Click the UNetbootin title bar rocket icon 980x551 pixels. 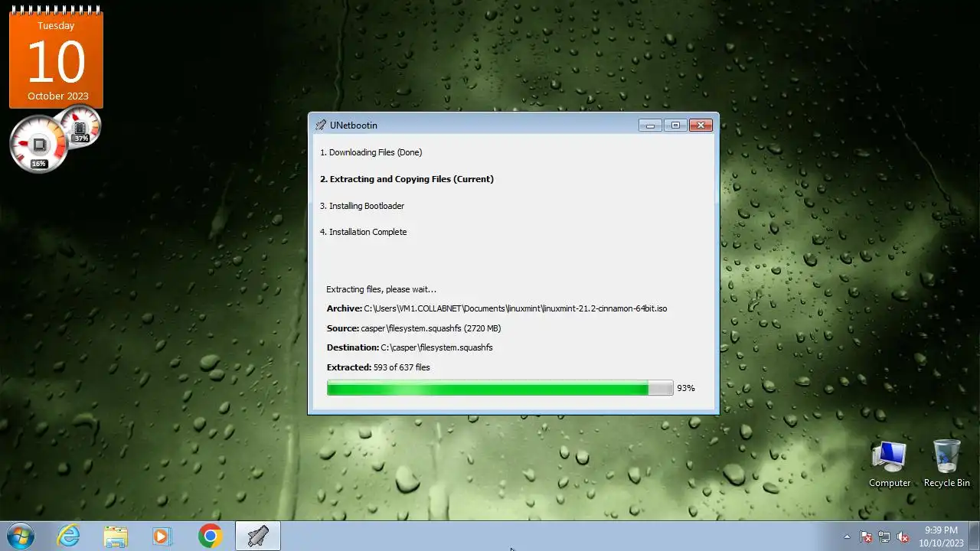point(320,125)
